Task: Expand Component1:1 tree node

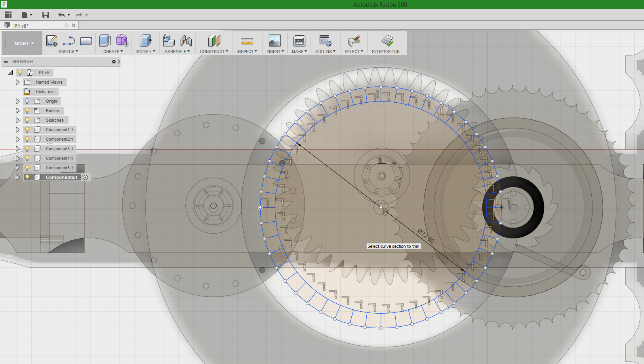Action: click(17, 130)
